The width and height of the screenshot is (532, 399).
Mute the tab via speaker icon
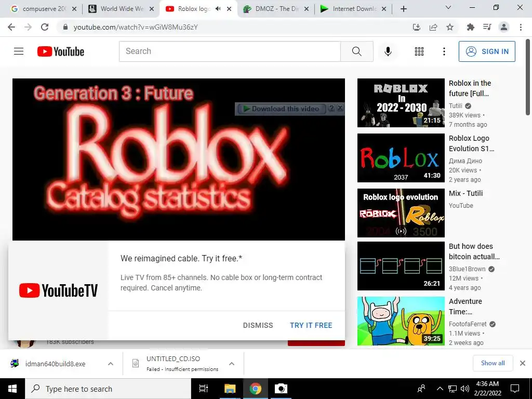(218, 9)
